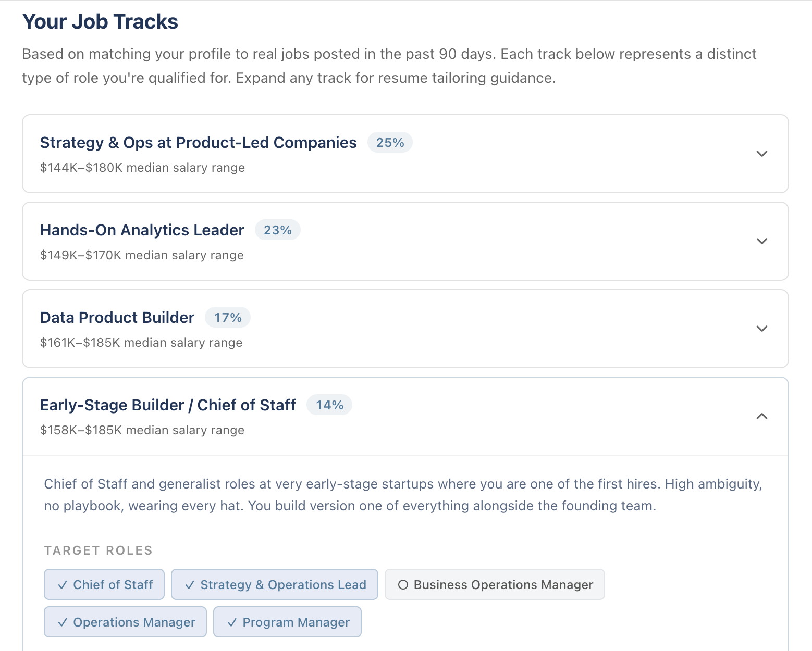The width and height of the screenshot is (812, 651).
Task: Click the Strategy & Ops at Product-Led Companies title
Action: pos(198,143)
